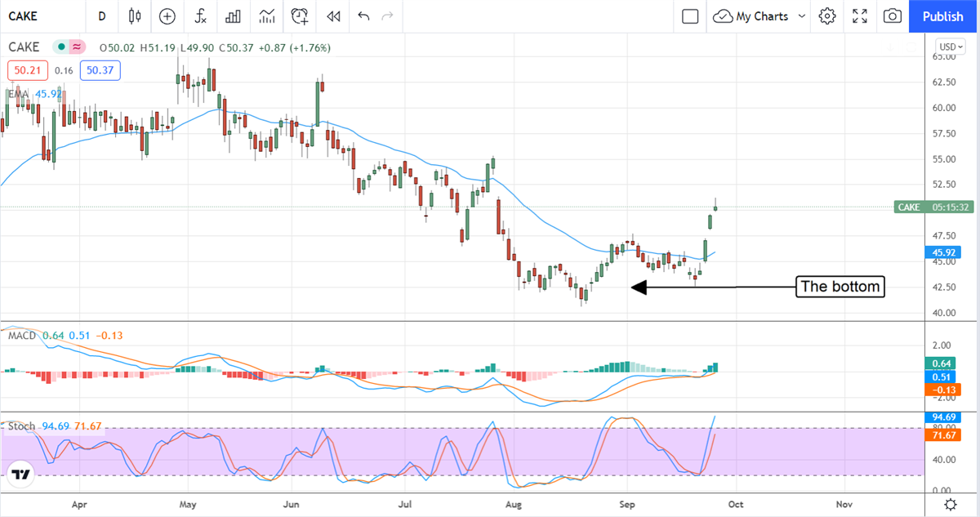Click the Publish button
980x517 pixels.
pyautogui.click(x=943, y=16)
